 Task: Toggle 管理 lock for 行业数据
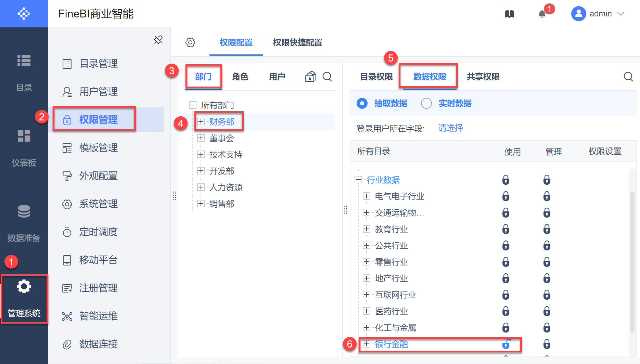[x=547, y=180]
